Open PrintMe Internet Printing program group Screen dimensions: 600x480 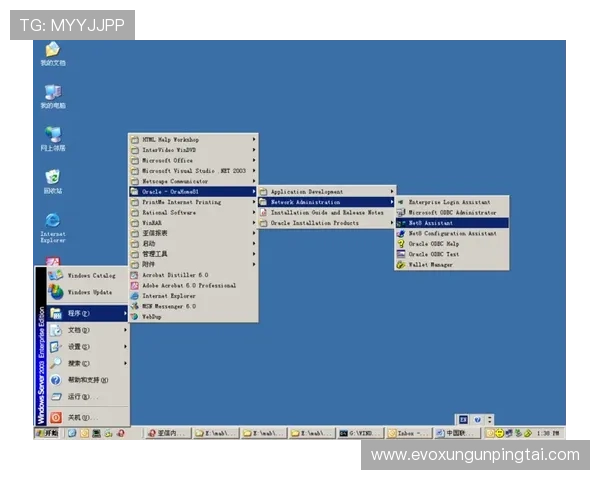click(x=193, y=202)
